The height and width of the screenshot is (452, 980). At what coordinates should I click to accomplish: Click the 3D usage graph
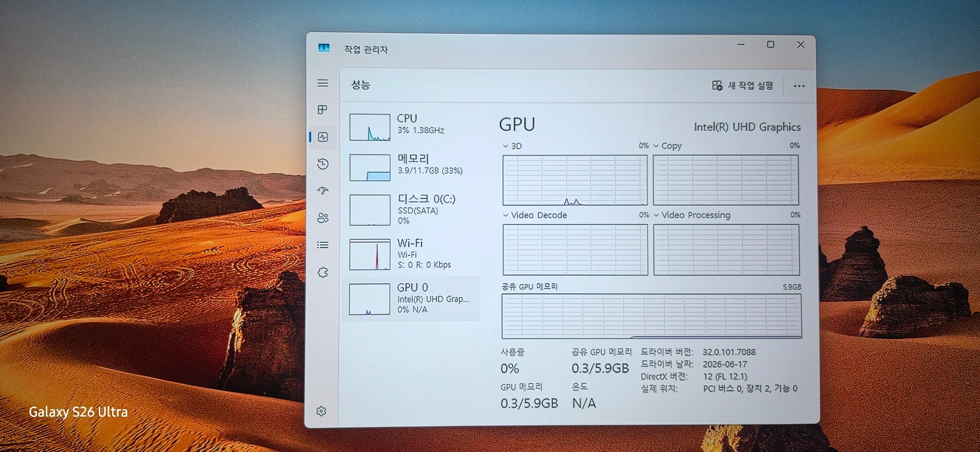pyautogui.click(x=575, y=180)
